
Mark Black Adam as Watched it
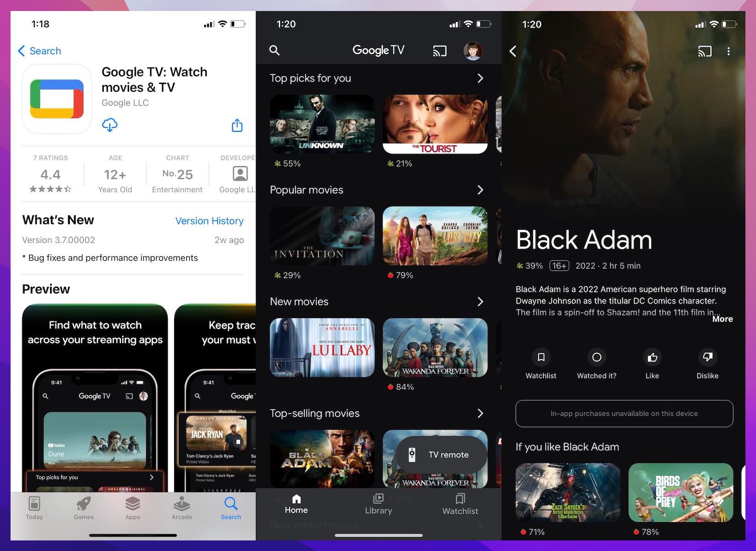pyautogui.click(x=597, y=364)
